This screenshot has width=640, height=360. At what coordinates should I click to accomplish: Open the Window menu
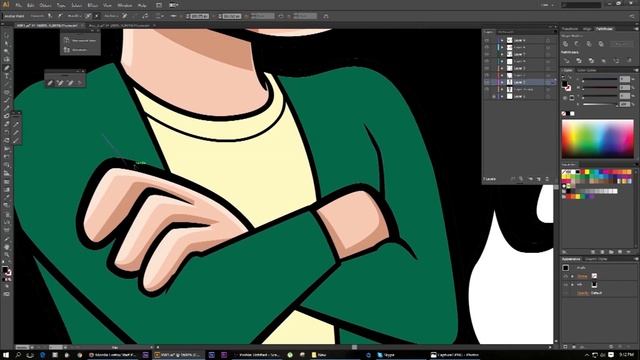[x=124, y=5]
